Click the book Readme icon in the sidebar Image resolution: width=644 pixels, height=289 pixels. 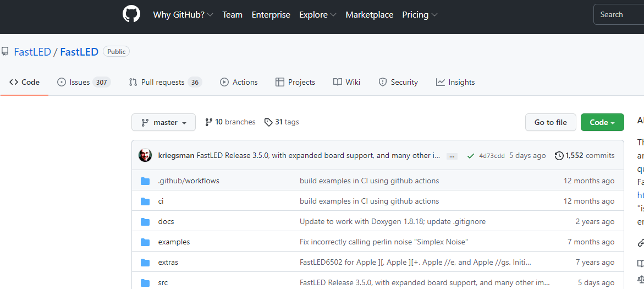point(641,263)
